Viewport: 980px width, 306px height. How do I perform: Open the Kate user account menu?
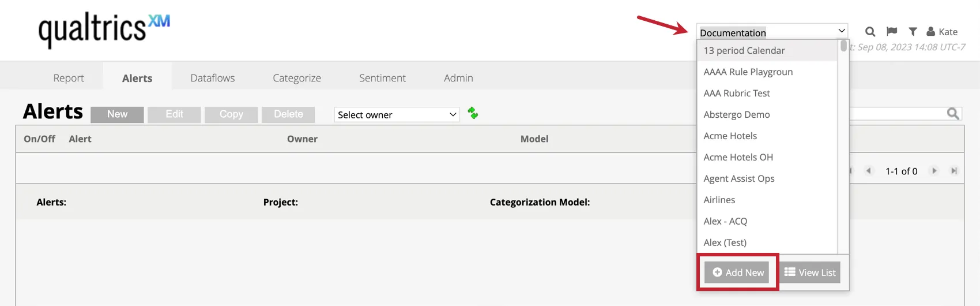[x=942, y=32]
